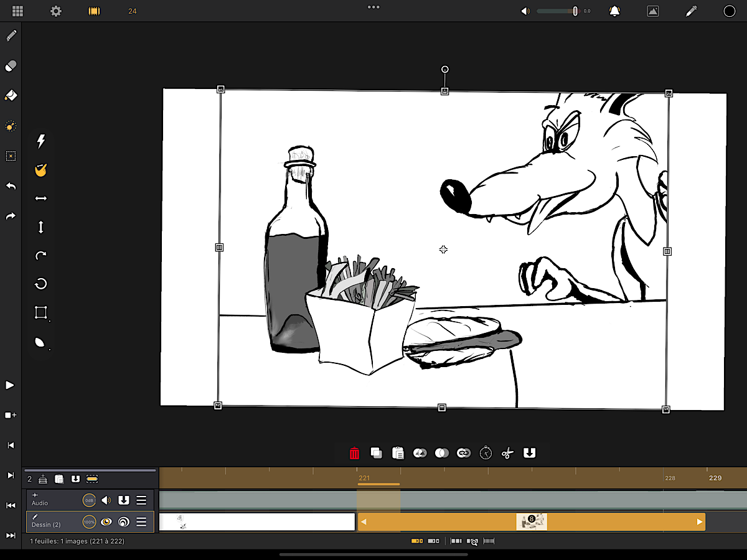Click frame 229 marker on timeline ruler
Viewport: 747px width, 560px height.
[715, 478]
